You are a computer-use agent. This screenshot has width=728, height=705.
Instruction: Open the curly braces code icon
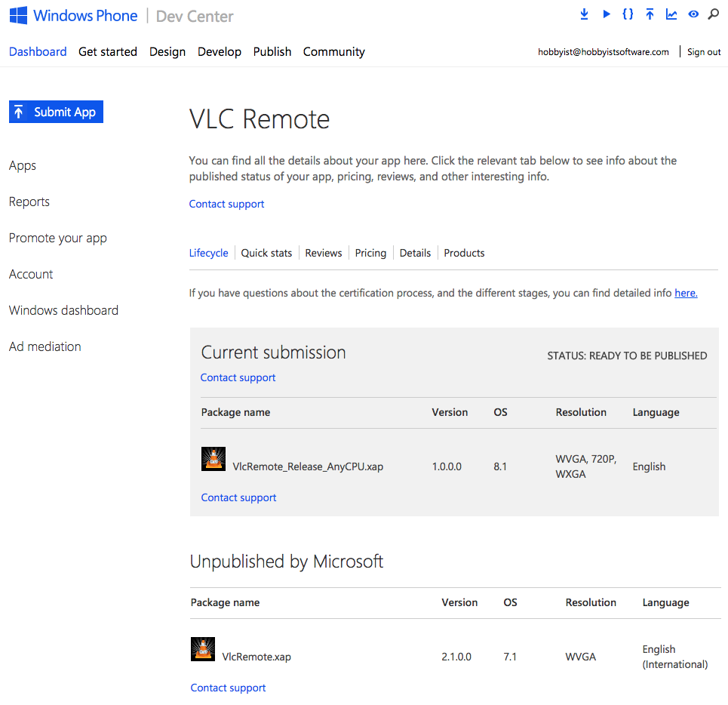click(x=628, y=14)
